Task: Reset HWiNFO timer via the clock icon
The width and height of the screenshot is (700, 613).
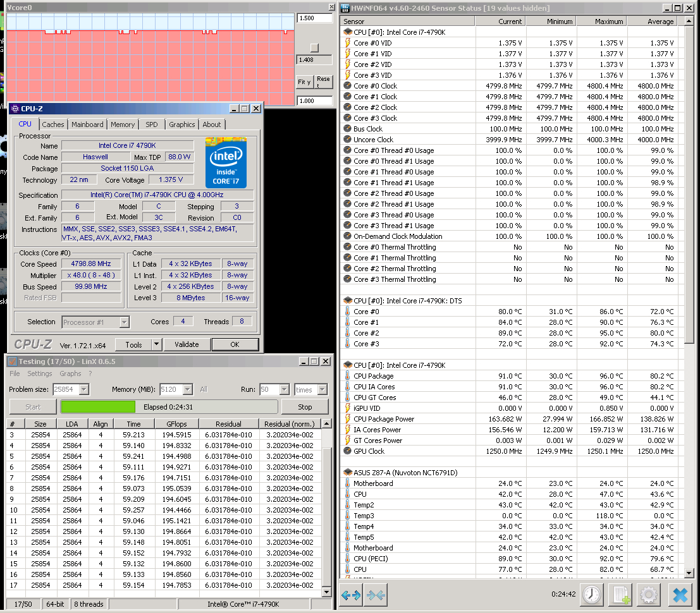Action: (x=592, y=595)
